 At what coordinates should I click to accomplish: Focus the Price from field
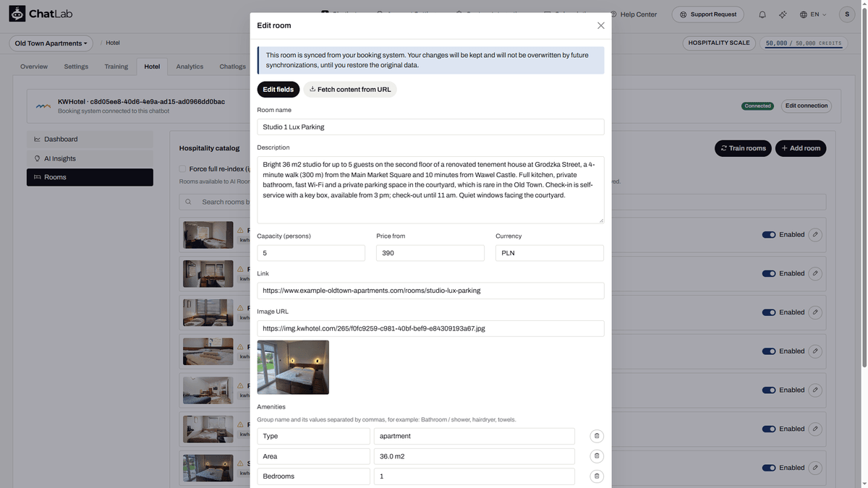430,253
